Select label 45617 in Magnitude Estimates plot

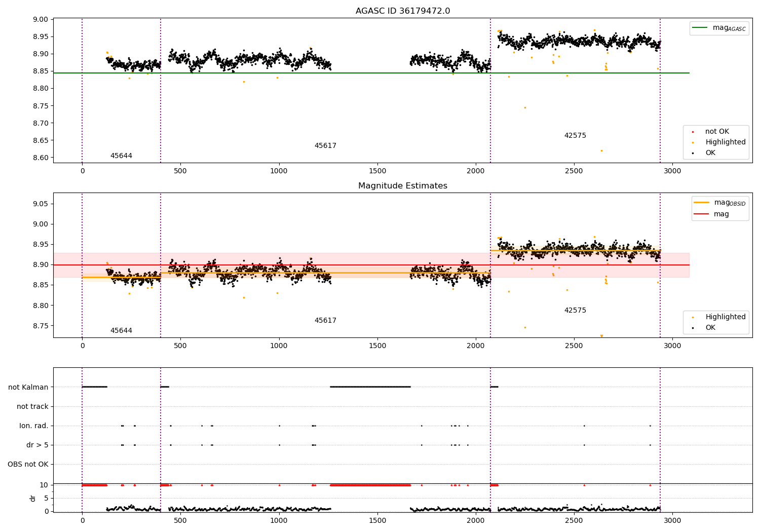click(325, 321)
